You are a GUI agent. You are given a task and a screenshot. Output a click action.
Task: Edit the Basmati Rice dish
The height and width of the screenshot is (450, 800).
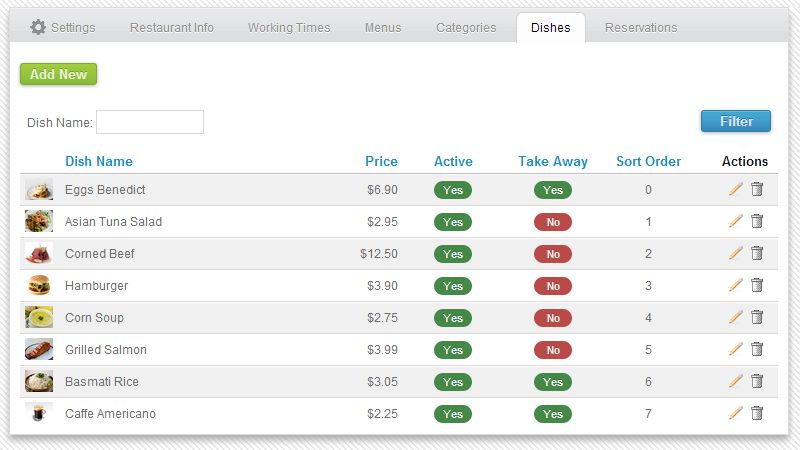[x=736, y=381]
